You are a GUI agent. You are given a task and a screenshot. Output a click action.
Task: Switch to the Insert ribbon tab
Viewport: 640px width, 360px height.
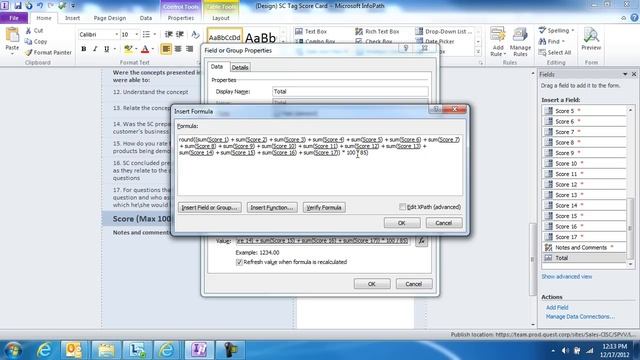(72, 18)
